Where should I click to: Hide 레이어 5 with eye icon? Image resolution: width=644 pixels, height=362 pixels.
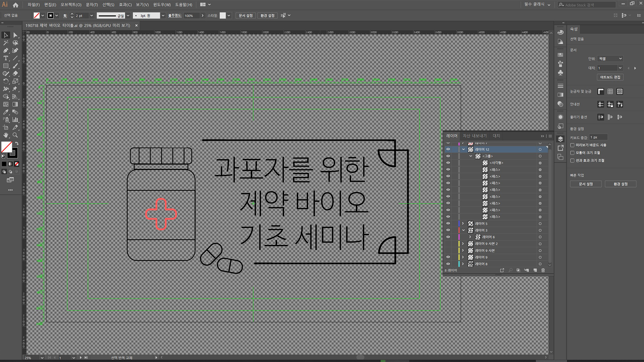pyautogui.click(x=448, y=224)
